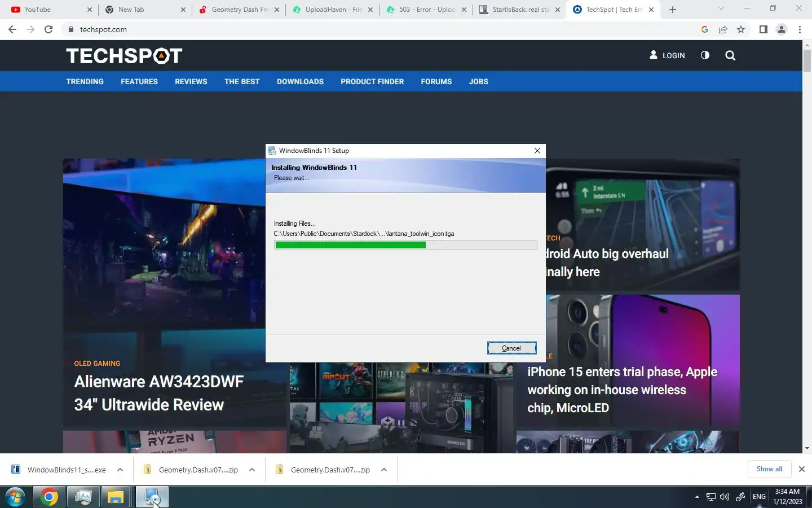Click the TechSpot logo
Screen dimensions: 812x508
tap(124, 55)
